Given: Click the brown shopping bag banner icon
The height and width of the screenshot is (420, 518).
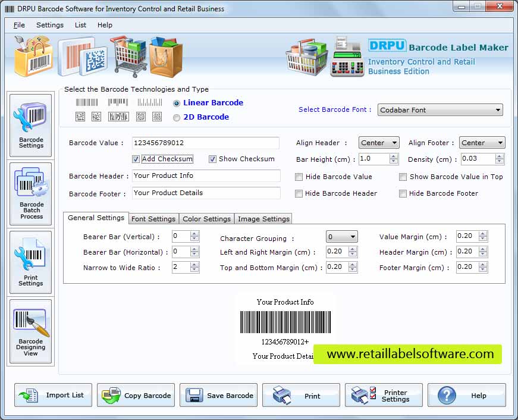Looking at the screenshot, I should (x=165, y=57).
